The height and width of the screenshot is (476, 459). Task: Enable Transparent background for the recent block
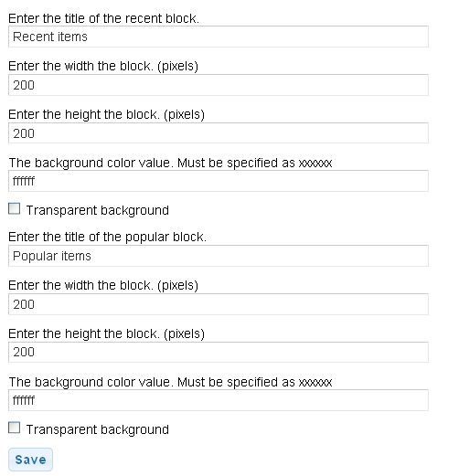(x=14, y=209)
